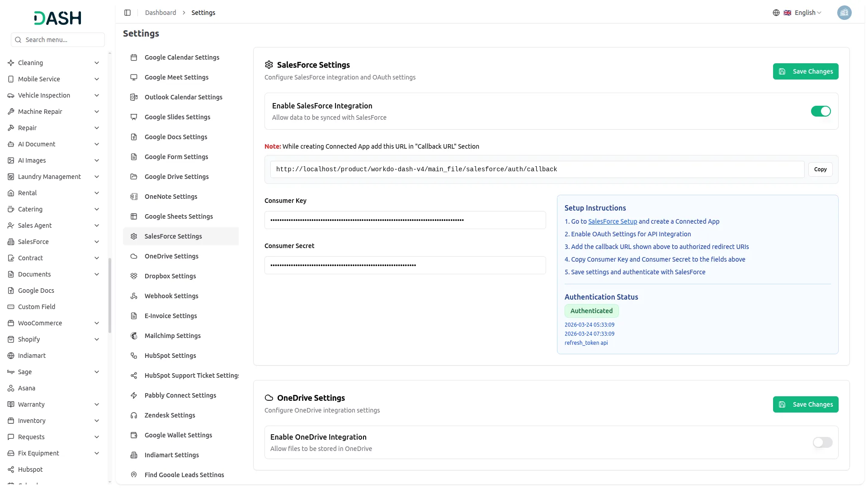This screenshot has height=488, width=868.
Task: Click the Google Sheets Settings table icon
Action: point(134,216)
